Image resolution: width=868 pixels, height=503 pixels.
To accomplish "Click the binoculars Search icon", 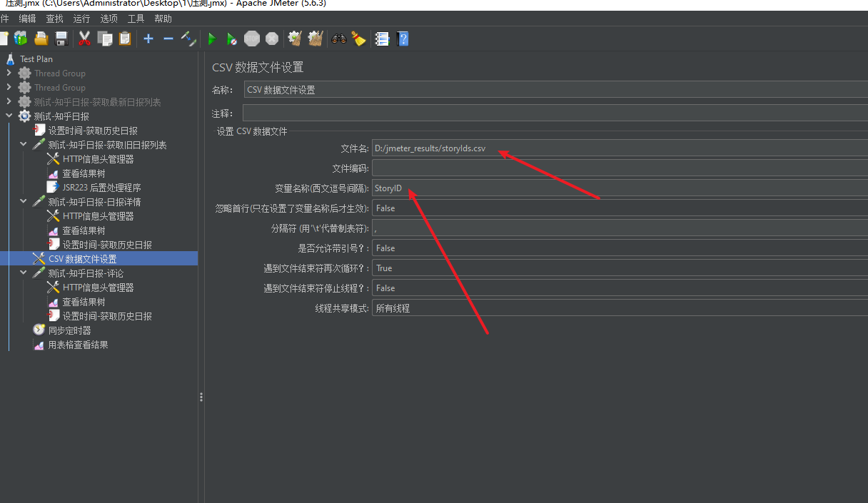I will 339,39.
